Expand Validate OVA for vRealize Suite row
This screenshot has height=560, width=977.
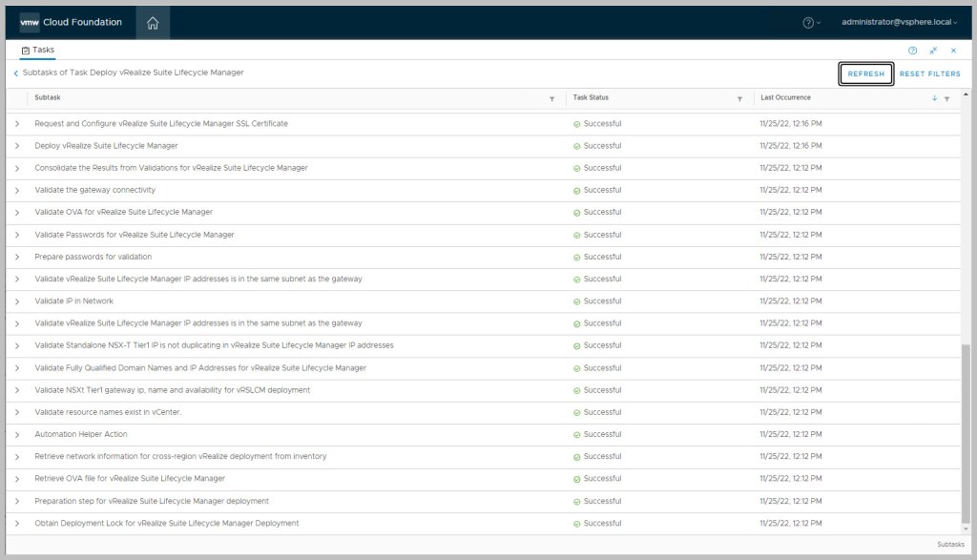click(17, 213)
